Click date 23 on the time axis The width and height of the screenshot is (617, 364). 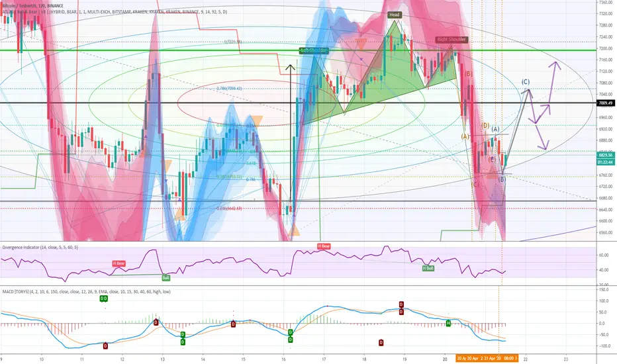(566, 359)
